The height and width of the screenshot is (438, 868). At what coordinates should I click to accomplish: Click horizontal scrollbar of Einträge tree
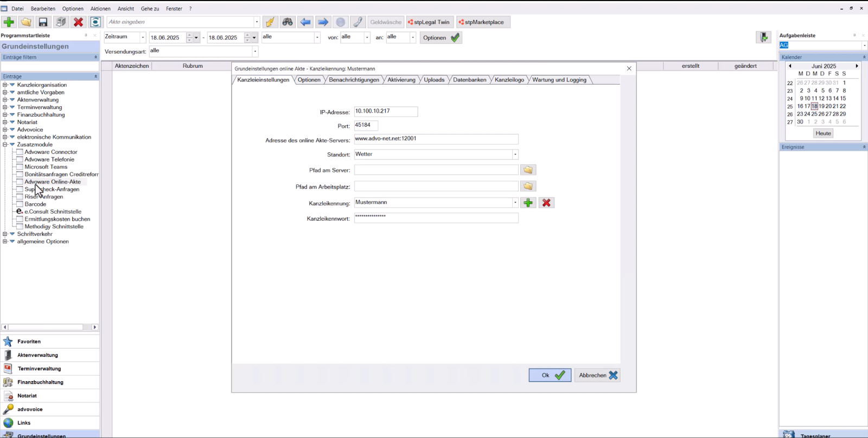[x=49, y=327]
